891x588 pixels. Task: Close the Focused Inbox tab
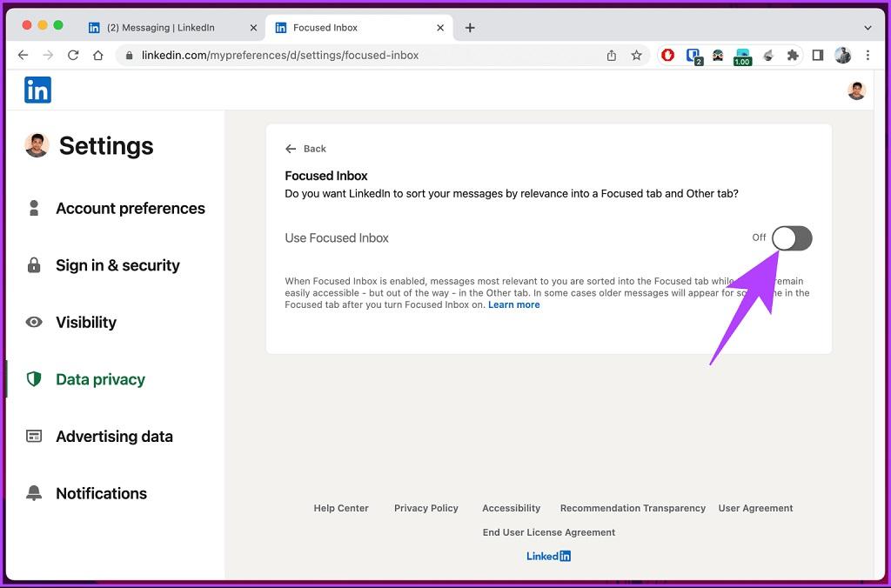click(440, 27)
